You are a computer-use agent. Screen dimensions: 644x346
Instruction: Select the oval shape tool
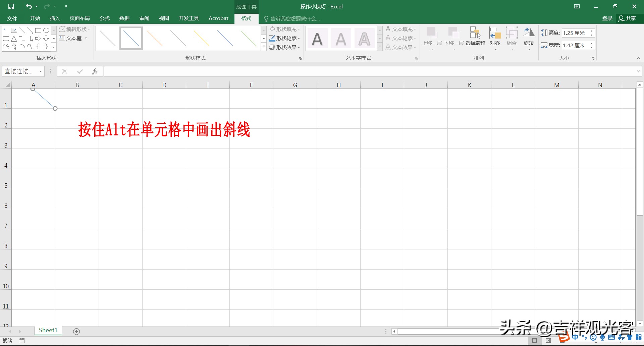pos(46,30)
